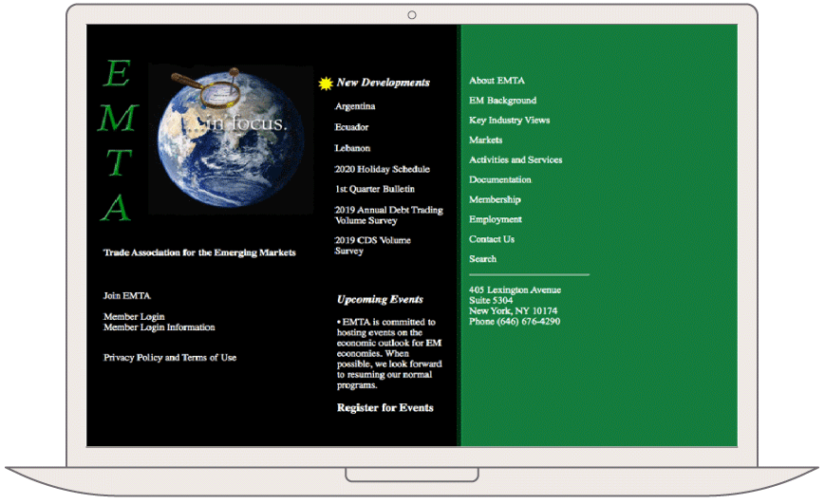Click the globe 'in focus' image
The width and height of the screenshot is (825, 504).
(231, 139)
